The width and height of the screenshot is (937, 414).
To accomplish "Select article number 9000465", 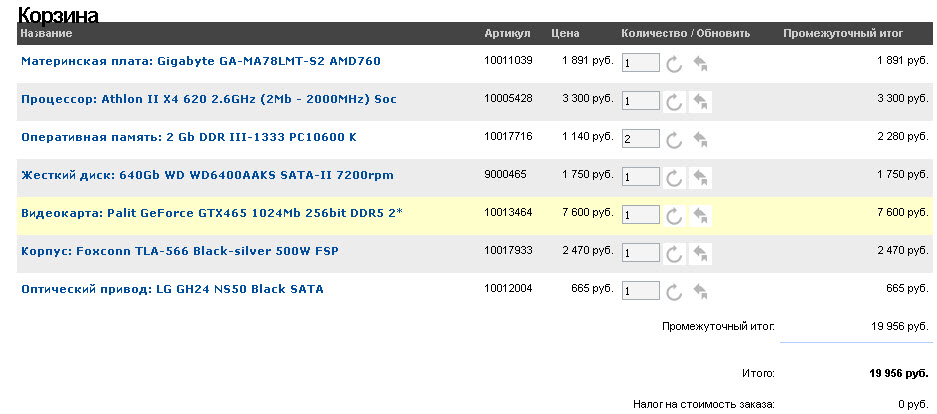I will [505, 174].
